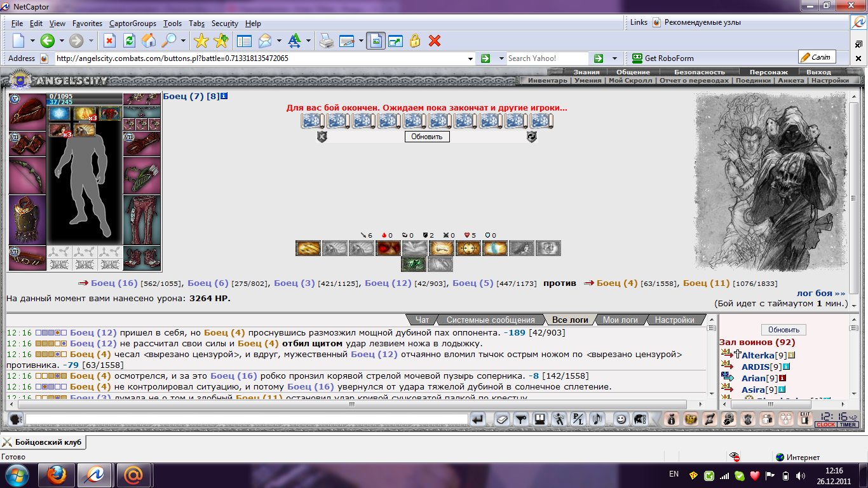Click the red X close-tab icon in toolbar
The height and width of the screenshot is (488, 868).
coord(435,41)
